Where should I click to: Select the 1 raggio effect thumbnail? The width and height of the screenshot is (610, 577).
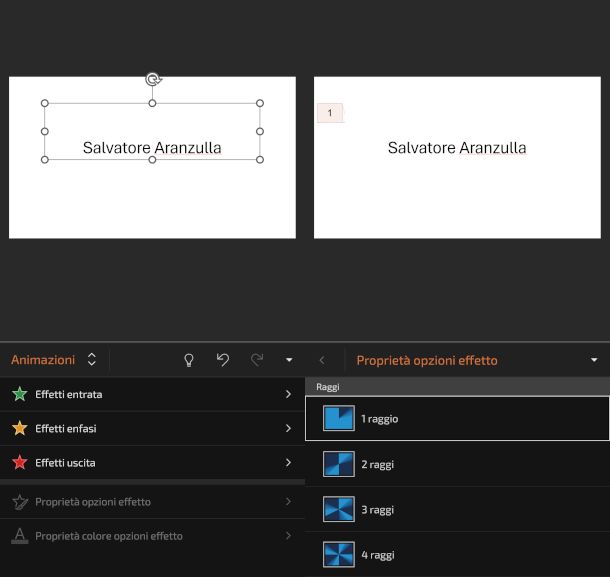(339, 419)
